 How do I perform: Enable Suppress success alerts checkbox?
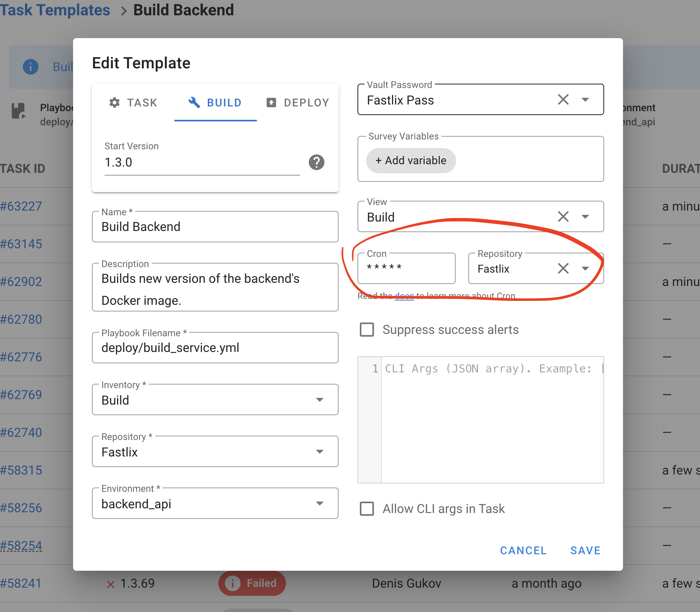pos(367,330)
